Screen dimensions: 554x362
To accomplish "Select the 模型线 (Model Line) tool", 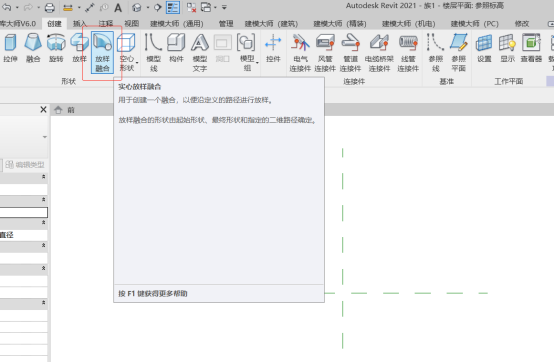I will pyautogui.click(x=153, y=52).
